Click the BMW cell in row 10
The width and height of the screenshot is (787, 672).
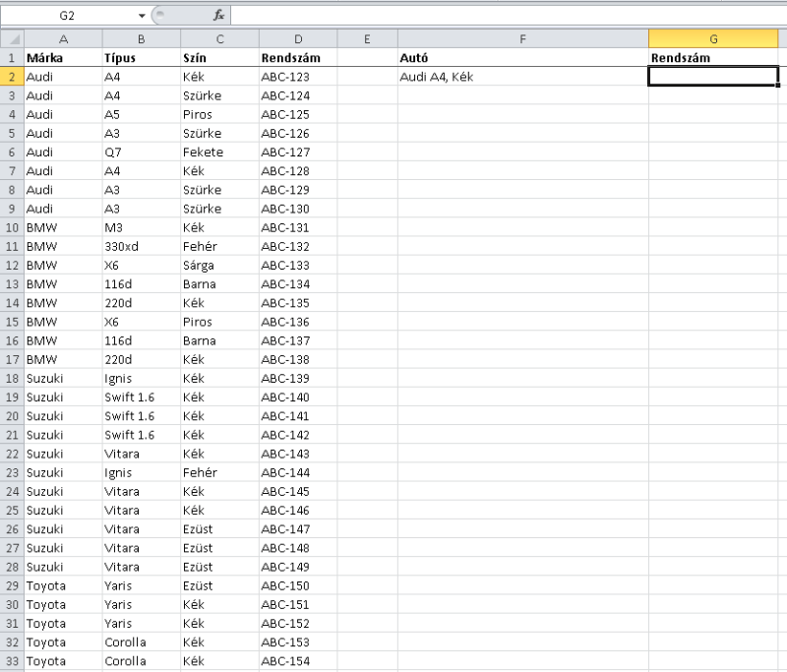[x=63, y=228]
